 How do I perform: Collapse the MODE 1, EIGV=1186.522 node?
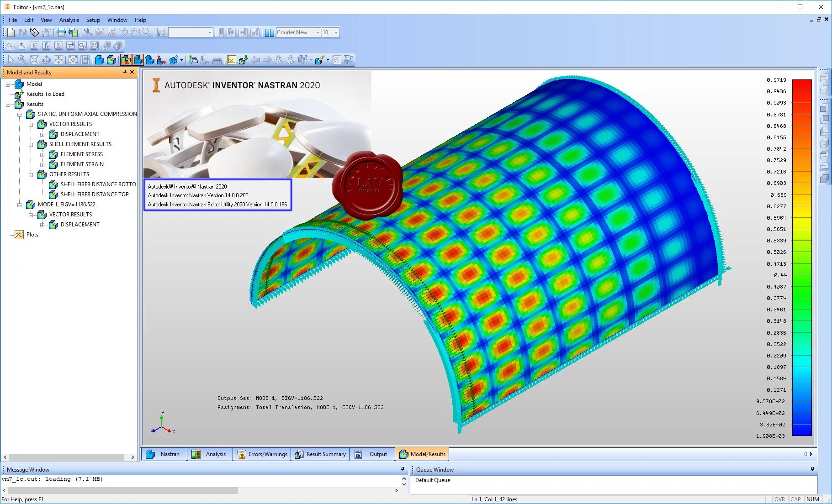[x=20, y=205]
